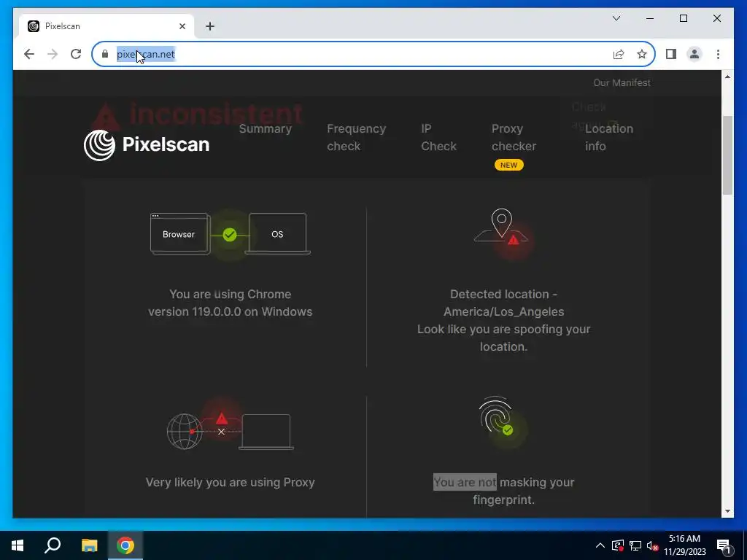Open a new tab with plus button
747x560 pixels.
click(210, 26)
